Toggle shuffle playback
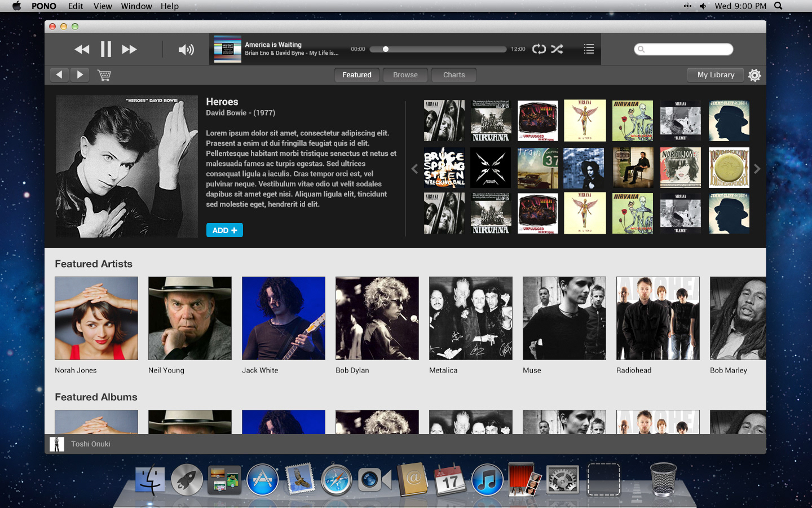The width and height of the screenshot is (812, 508). point(557,49)
